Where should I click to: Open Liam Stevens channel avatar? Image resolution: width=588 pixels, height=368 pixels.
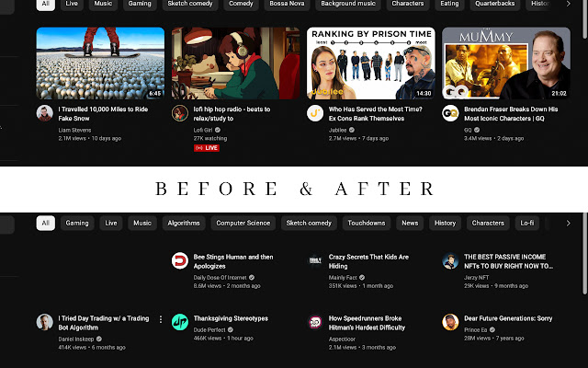45,113
